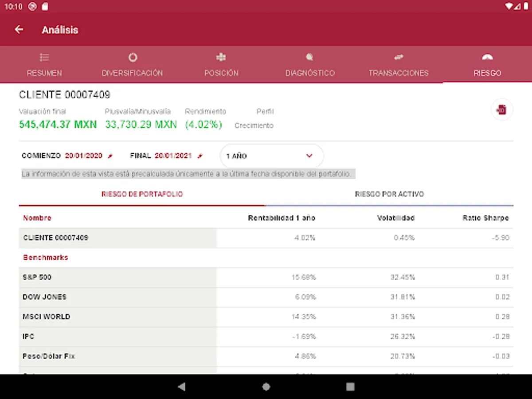Select the Riesgo de Portafolio sub-tab

(142, 194)
